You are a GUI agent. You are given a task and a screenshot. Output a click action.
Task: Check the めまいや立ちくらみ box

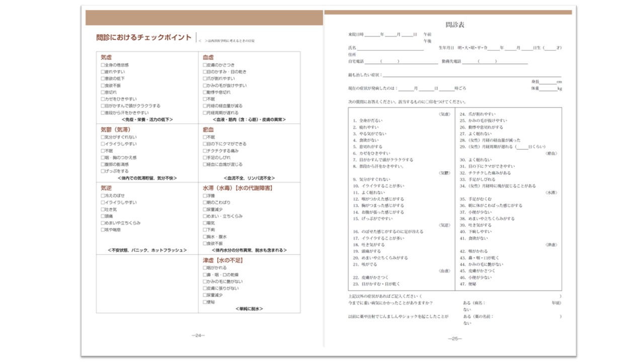point(103,223)
